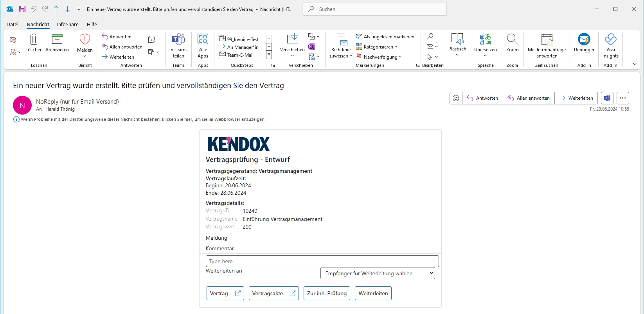Click into the Suchen search box
The width and height of the screenshot is (644, 314).
coord(375,9)
